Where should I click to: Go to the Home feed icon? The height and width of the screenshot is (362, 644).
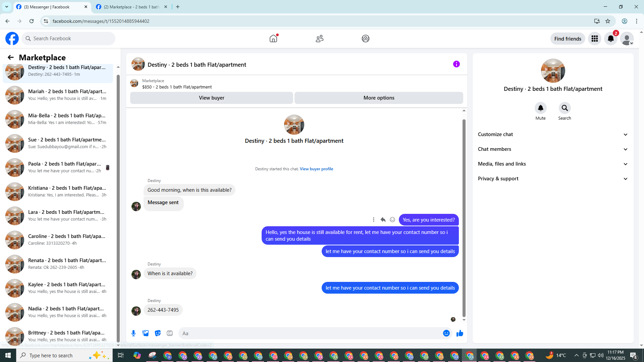click(x=273, y=39)
